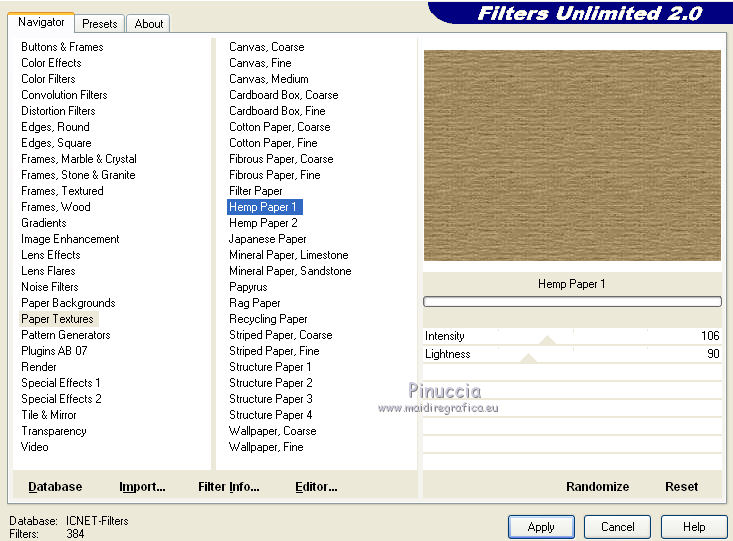
Task: Click the Import... button
Action: 142,487
